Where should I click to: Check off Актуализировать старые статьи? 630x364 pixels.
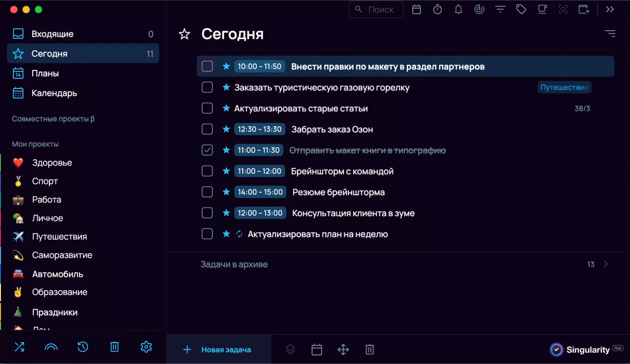point(207,108)
